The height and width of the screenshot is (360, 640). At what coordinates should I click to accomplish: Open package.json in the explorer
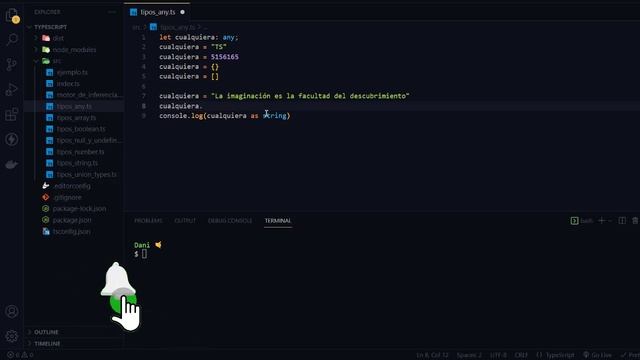72,220
